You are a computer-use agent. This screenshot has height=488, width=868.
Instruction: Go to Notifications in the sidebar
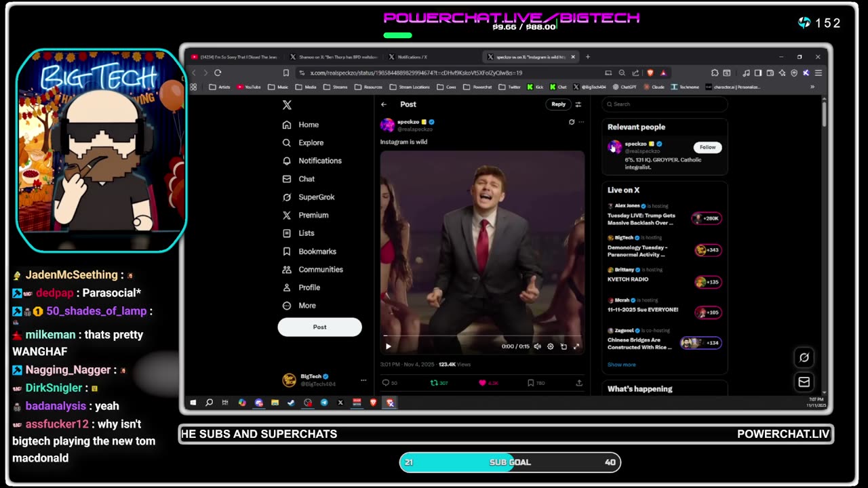(312, 161)
